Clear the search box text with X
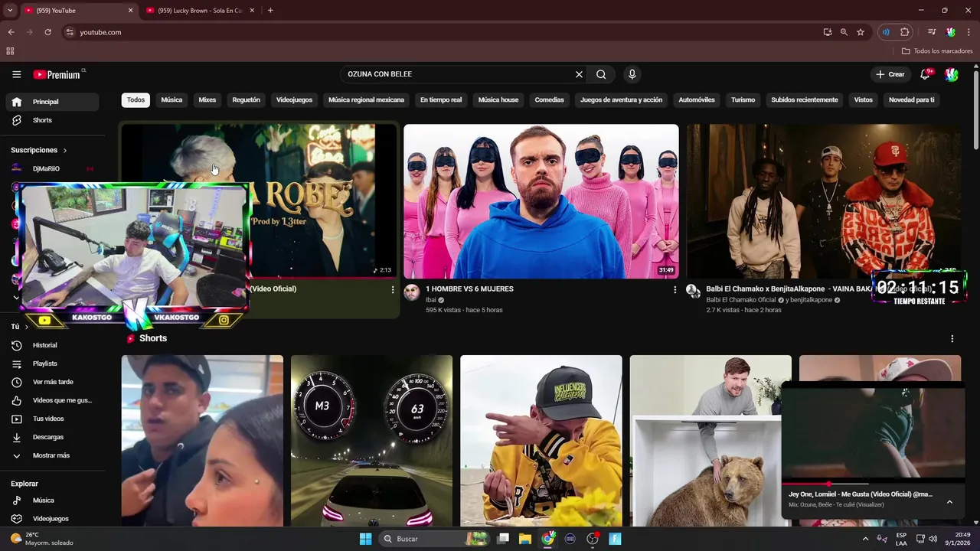 [579, 74]
